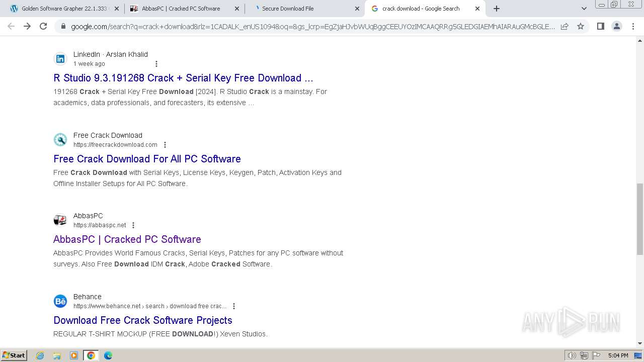This screenshot has height=362, width=644.
Task: Open more options for LinkedIn result
Action: pos(156,64)
